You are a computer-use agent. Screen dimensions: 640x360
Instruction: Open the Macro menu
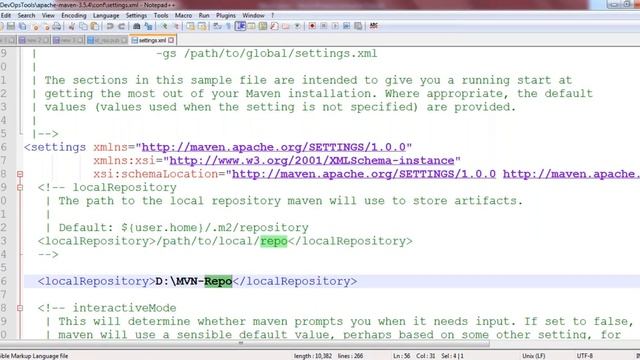pos(183,16)
